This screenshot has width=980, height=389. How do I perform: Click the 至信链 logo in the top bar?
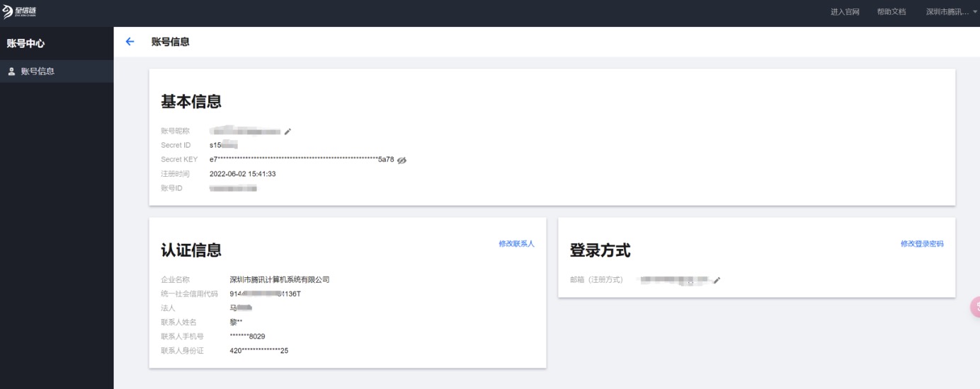[19, 13]
